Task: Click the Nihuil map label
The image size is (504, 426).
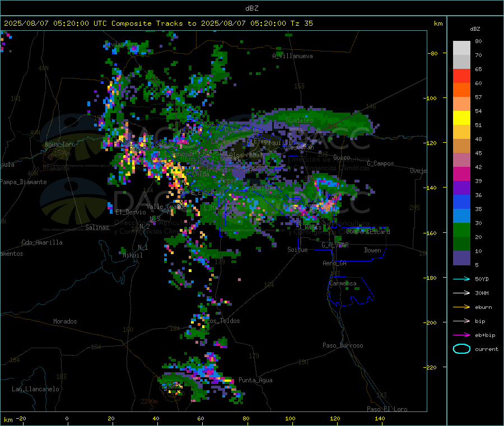Action: 132,255
